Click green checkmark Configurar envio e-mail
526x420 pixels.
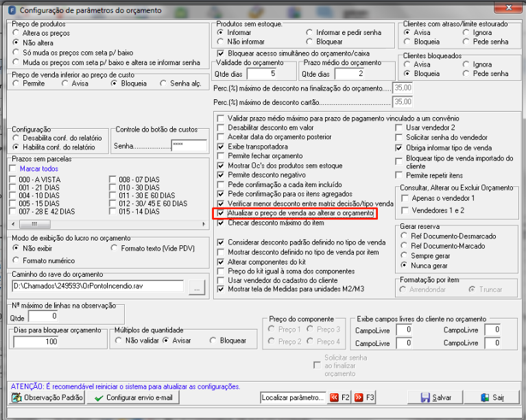[x=99, y=398]
